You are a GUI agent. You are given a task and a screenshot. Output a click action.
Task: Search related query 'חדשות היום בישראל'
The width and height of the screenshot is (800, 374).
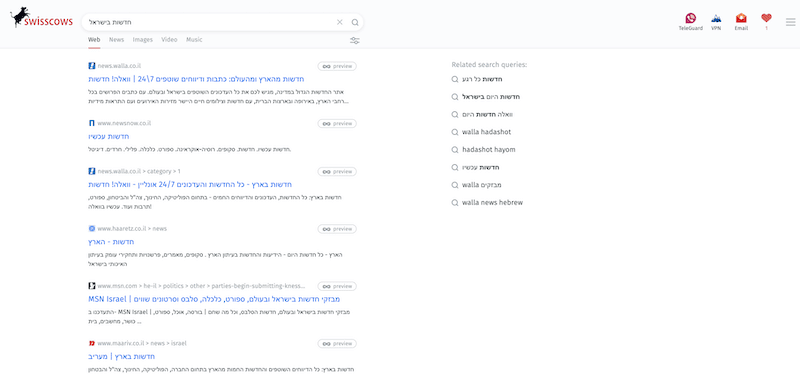click(x=491, y=97)
